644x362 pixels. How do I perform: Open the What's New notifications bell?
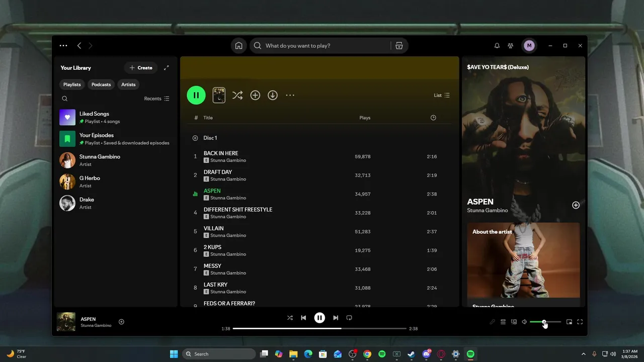pyautogui.click(x=497, y=46)
